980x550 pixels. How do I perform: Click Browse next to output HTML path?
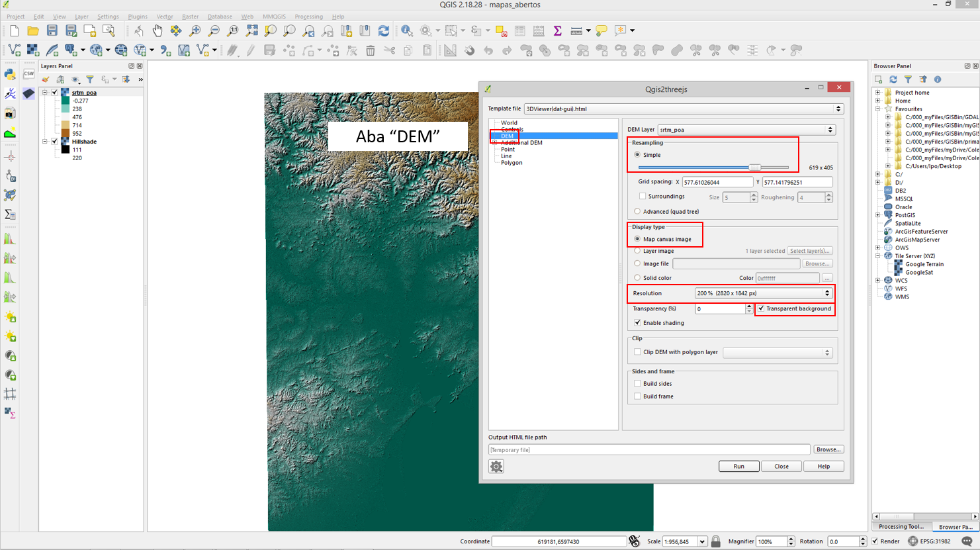click(x=828, y=449)
